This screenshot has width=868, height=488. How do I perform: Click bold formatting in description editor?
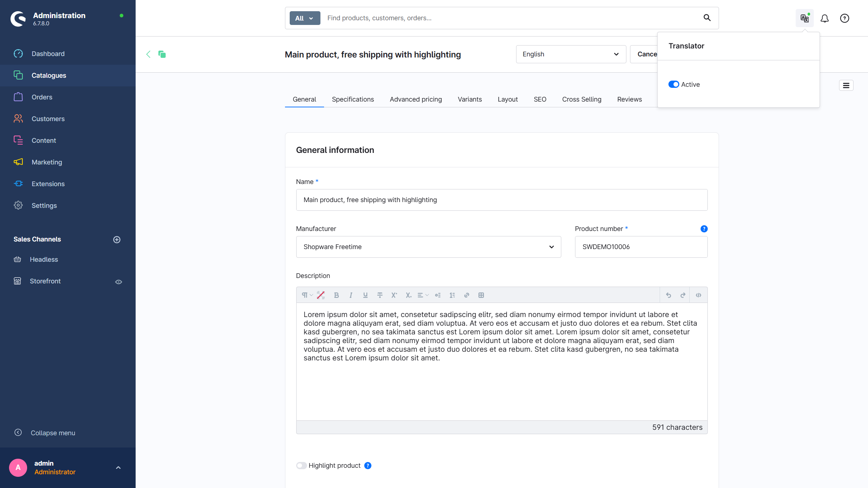pos(336,295)
